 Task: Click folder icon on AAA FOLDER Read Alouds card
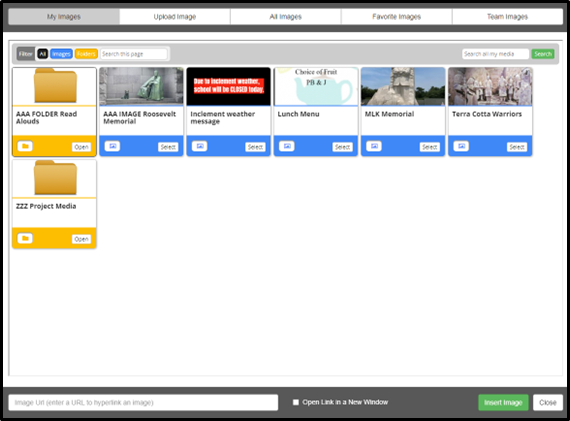25,146
